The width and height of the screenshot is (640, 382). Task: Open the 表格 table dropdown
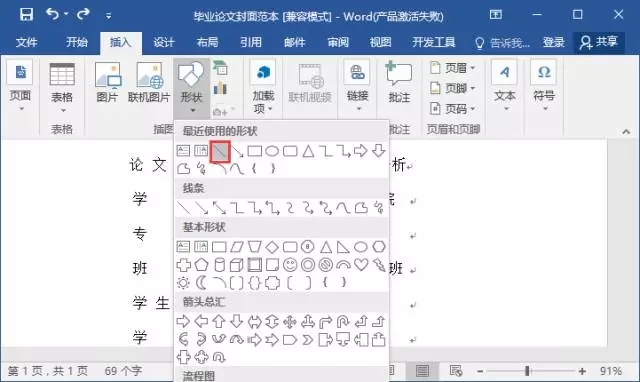click(62, 88)
